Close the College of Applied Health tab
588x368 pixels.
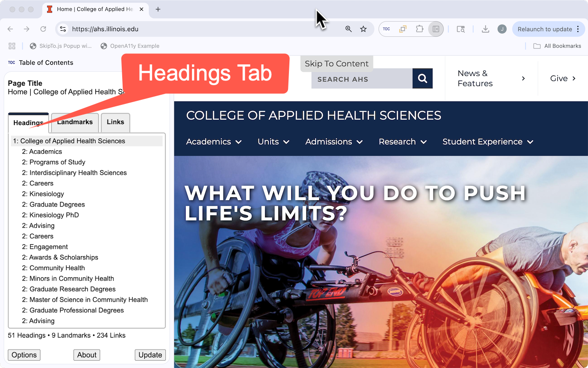point(141,9)
